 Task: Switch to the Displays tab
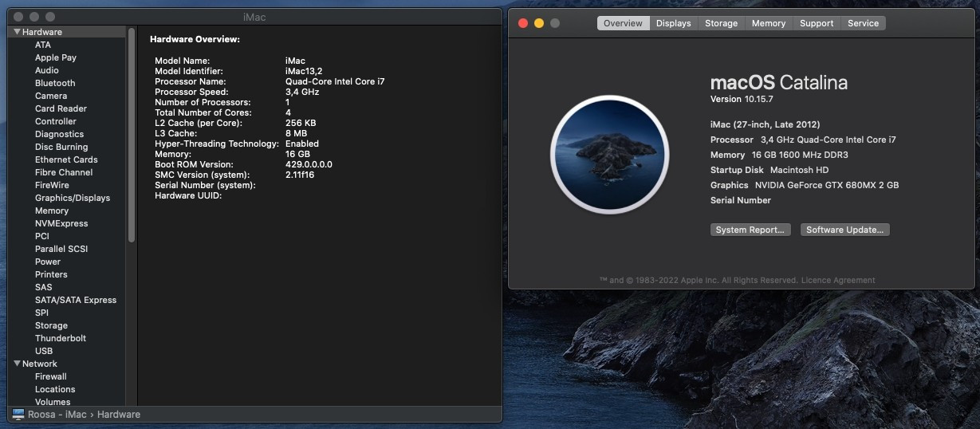tap(674, 23)
